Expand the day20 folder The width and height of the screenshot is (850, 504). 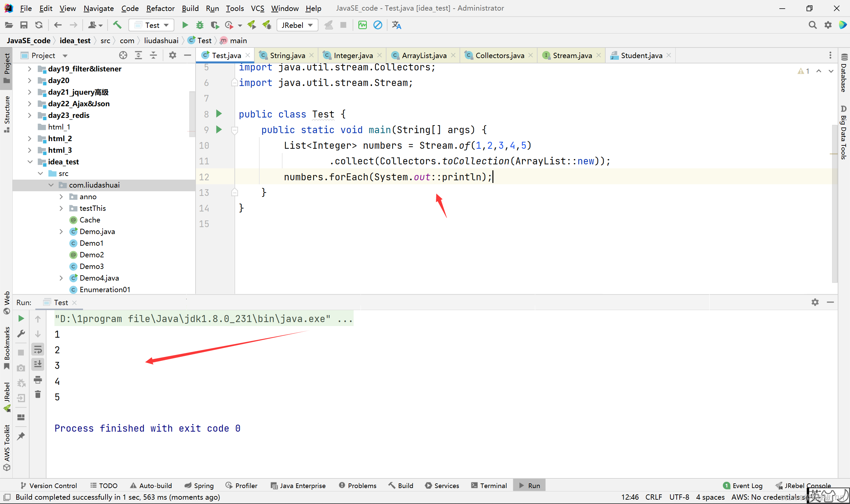(x=30, y=80)
